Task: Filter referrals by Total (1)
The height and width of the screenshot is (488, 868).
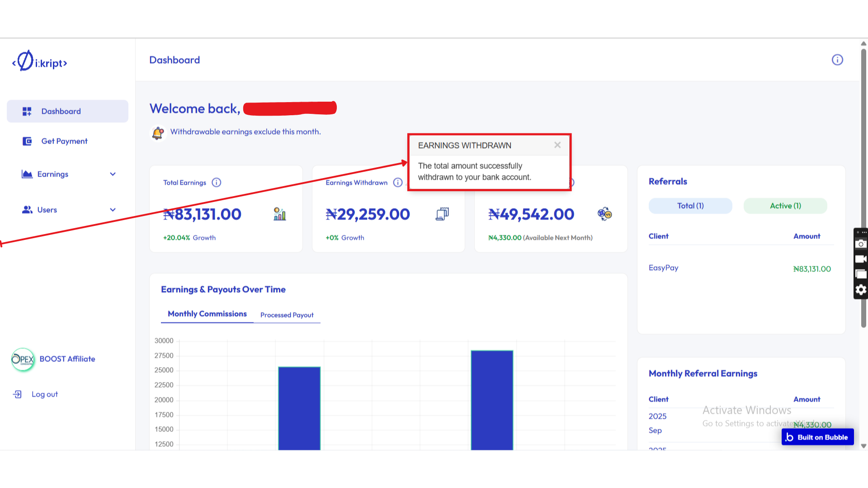Action: tap(690, 206)
